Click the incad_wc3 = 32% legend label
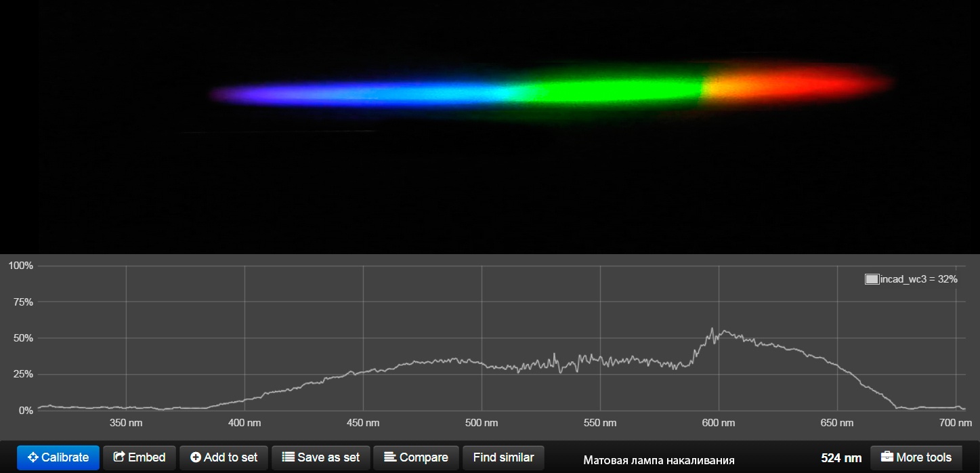The height and width of the screenshot is (473, 980). pyautogui.click(x=919, y=279)
